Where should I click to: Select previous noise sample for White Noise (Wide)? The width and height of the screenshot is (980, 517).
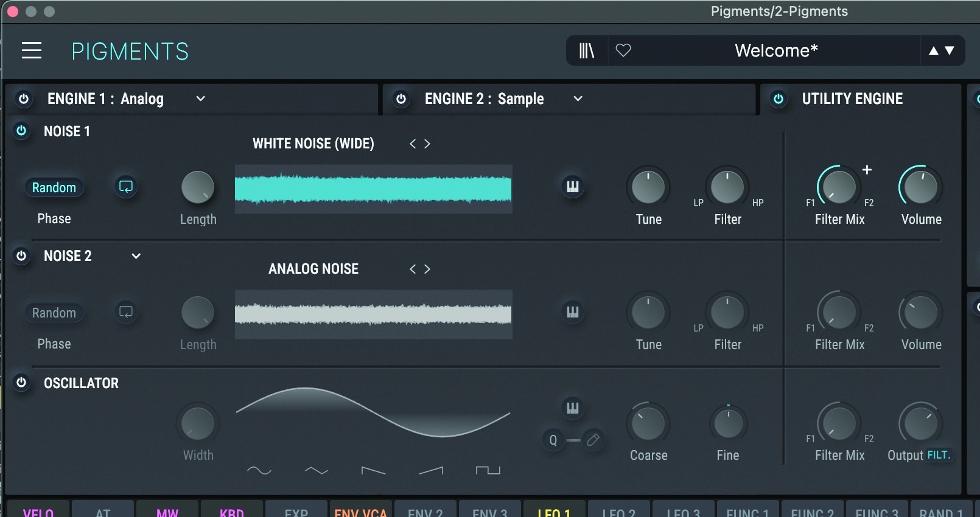pos(413,144)
